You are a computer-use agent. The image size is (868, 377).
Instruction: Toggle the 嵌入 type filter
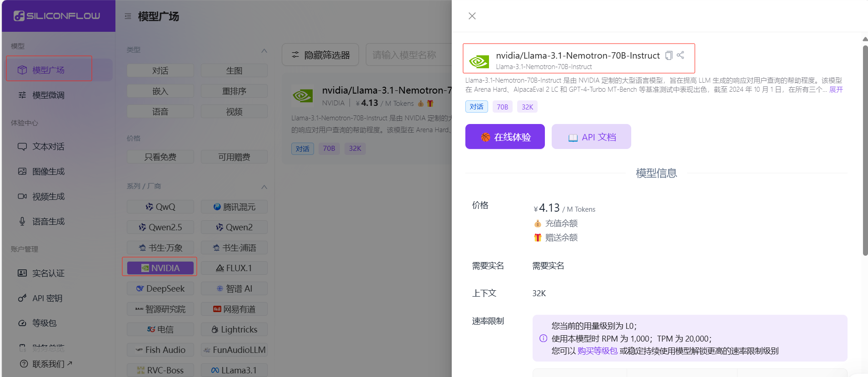point(160,91)
